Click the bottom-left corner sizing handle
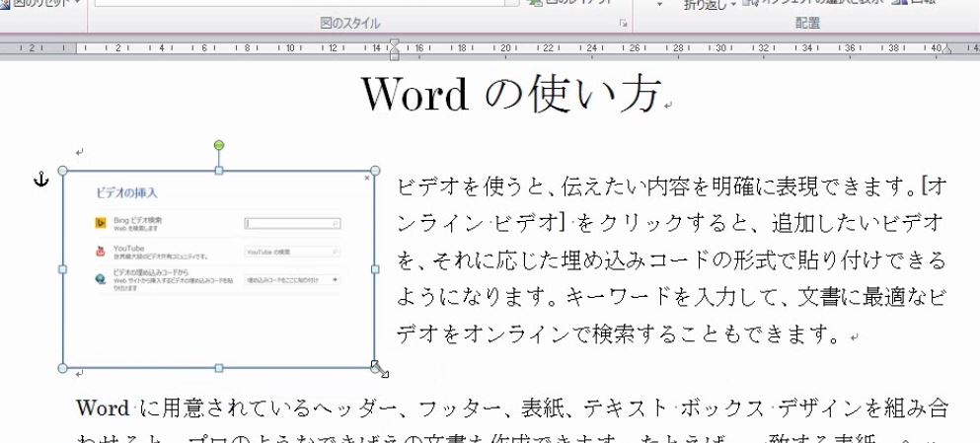Viewport: 980px width, 443px height. 62,368
